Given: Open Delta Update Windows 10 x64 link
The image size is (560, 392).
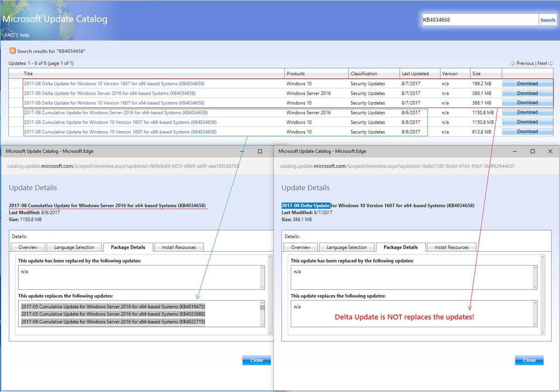Looking at the screenshot, I should click(114, 103).
